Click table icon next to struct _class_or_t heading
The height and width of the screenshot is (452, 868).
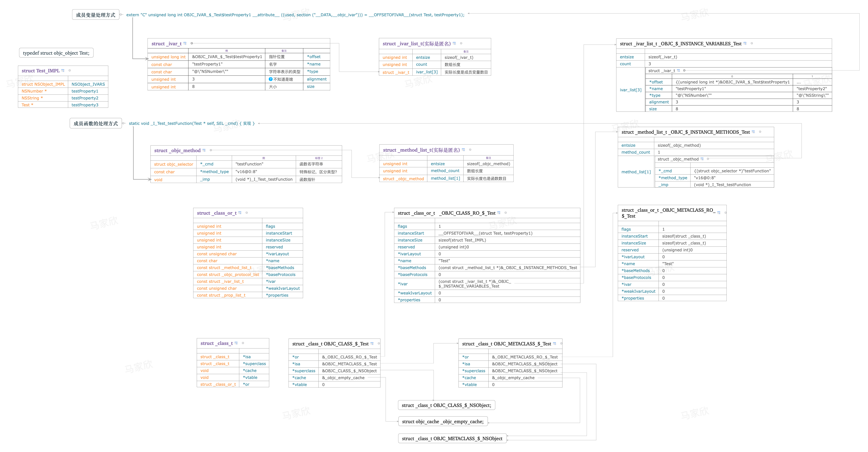[x=240, y=213]
